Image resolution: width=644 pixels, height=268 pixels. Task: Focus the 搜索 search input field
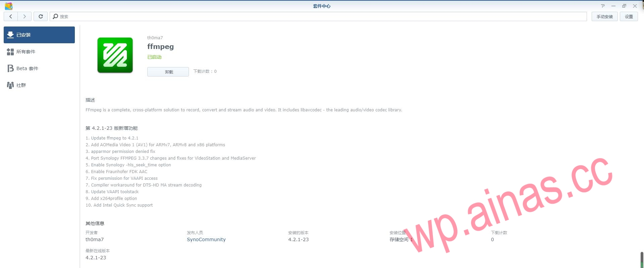click(x=318, y=16)
